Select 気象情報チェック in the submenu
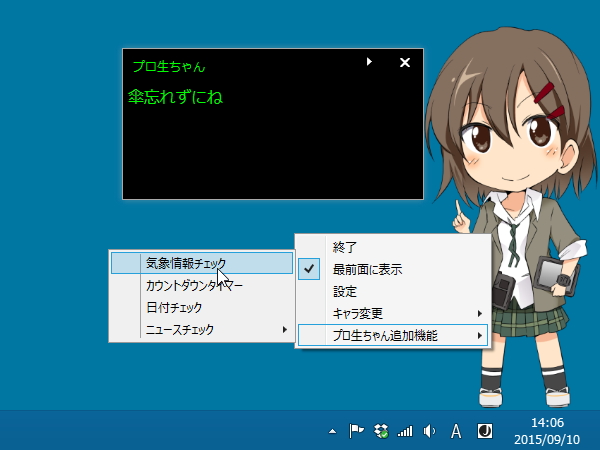This screenshot has width=600, height=450. pyautogui.click(x=202, y=263)
